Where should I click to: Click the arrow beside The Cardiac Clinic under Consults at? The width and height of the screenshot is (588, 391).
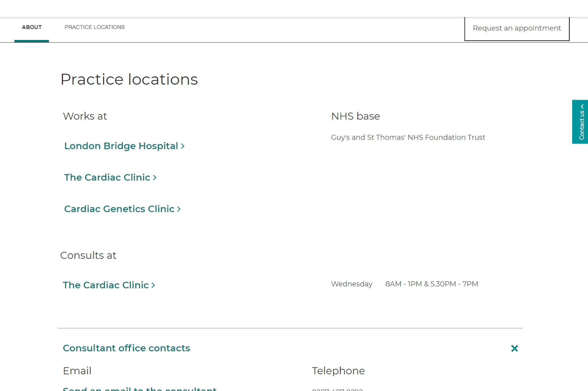[153, 285]
